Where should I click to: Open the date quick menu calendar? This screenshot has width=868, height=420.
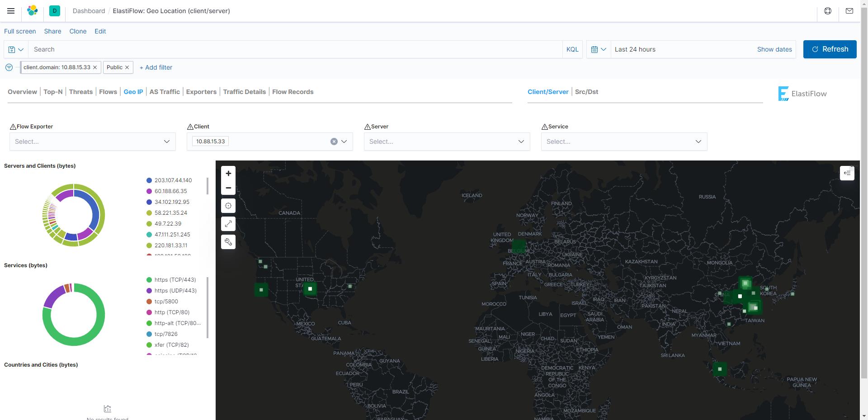[x=599, y=49]
